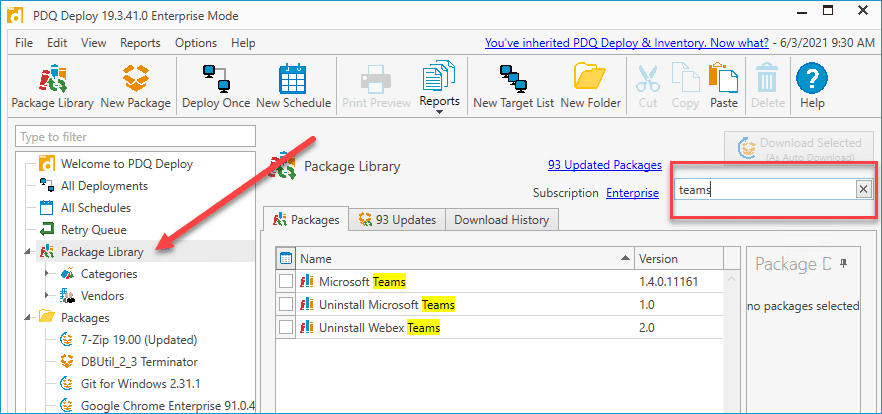882x414 pixels.
Task: Open All Schedules in the tree
Action: (96, 208)
